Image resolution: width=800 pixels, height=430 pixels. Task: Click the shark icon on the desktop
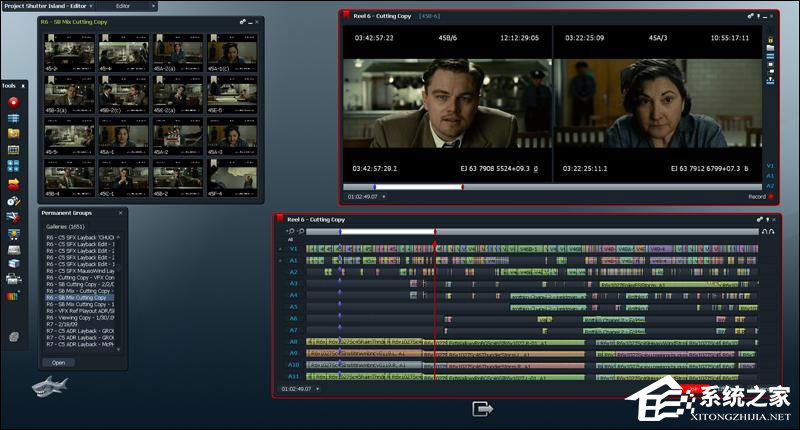click(x=49, y=386)
